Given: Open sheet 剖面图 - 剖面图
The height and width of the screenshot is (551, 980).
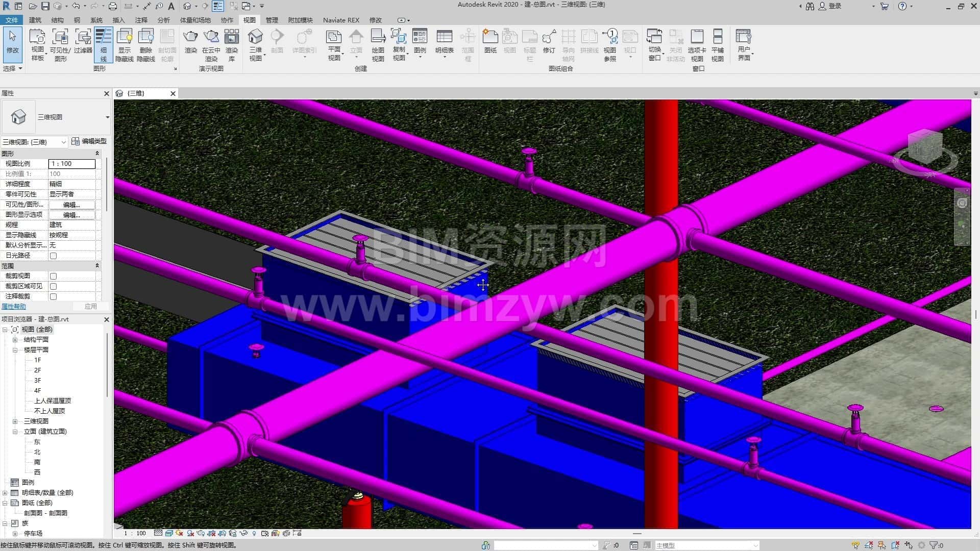Looking at the screenshot, I should click(x=45, y=513).
